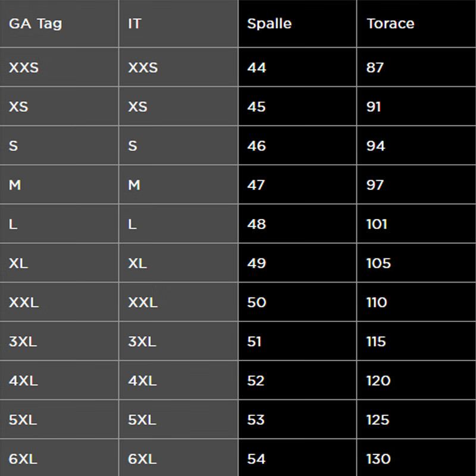Screen dimensions: 476x476
Task: Select 5XL in the IT column
Action: click(x=142, y=420)
